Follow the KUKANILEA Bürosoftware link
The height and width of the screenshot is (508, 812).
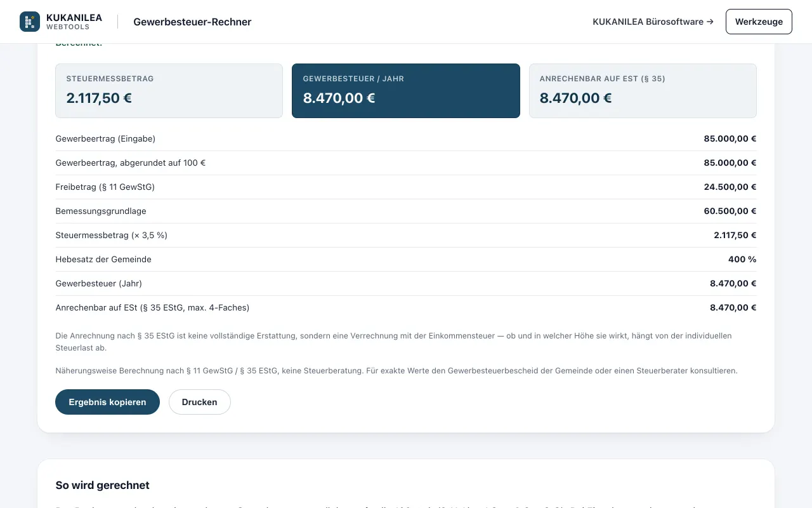tap(653, 22)
